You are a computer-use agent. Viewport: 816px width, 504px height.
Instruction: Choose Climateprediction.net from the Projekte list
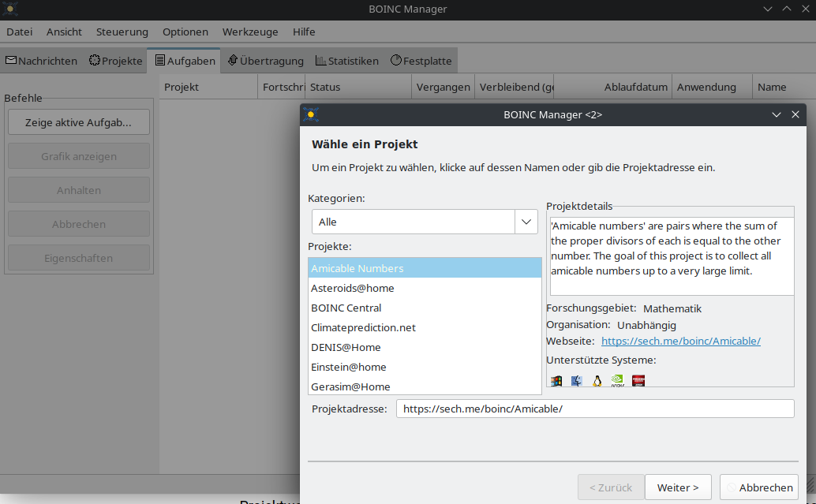[363, 327]
